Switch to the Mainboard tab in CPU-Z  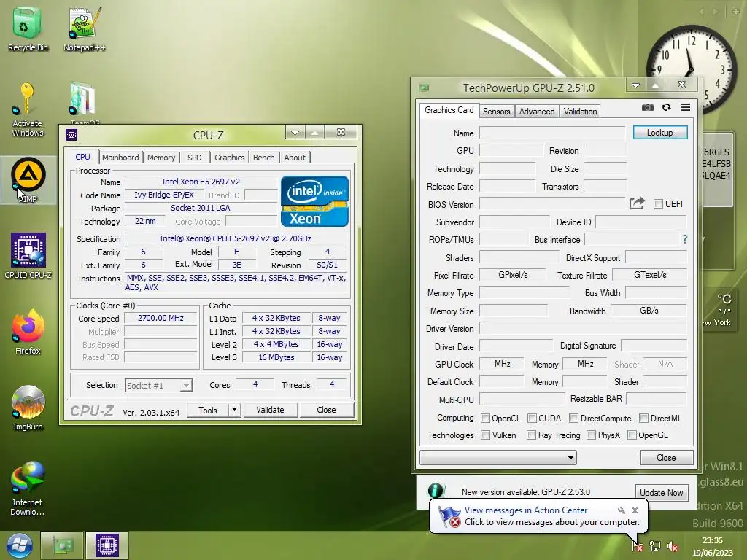click(x=120, y=157)
